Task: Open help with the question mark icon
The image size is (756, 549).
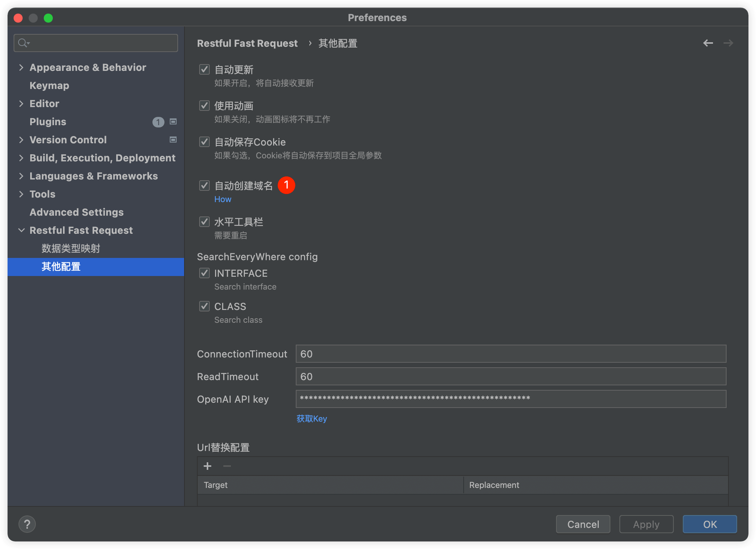Action: [27, 524]
